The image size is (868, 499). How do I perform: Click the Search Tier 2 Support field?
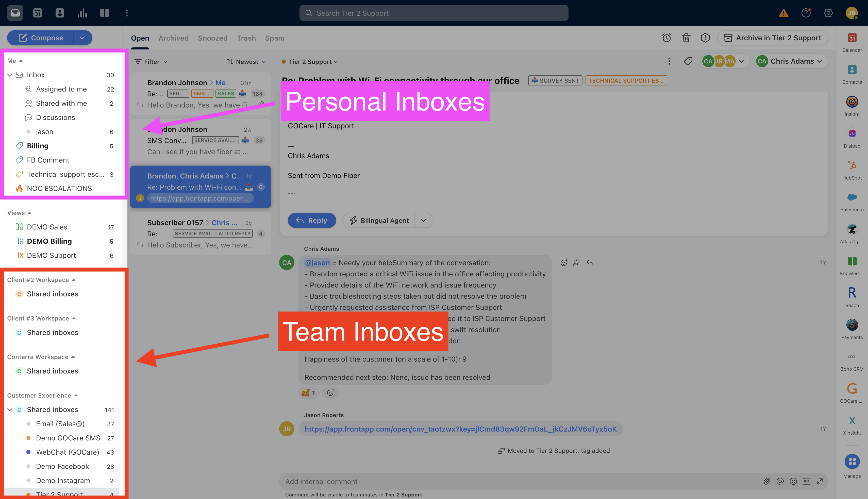coord(434,13)
